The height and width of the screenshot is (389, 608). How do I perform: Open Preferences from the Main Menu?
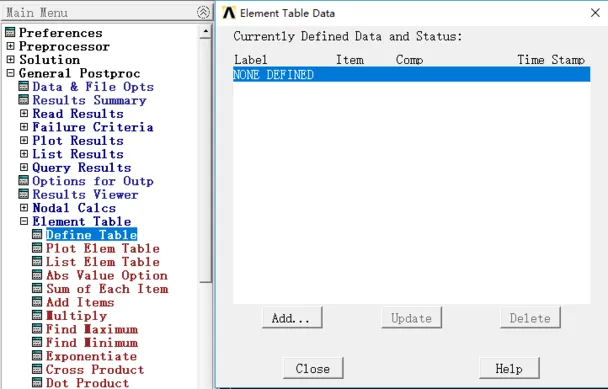[x=61, y=33]
